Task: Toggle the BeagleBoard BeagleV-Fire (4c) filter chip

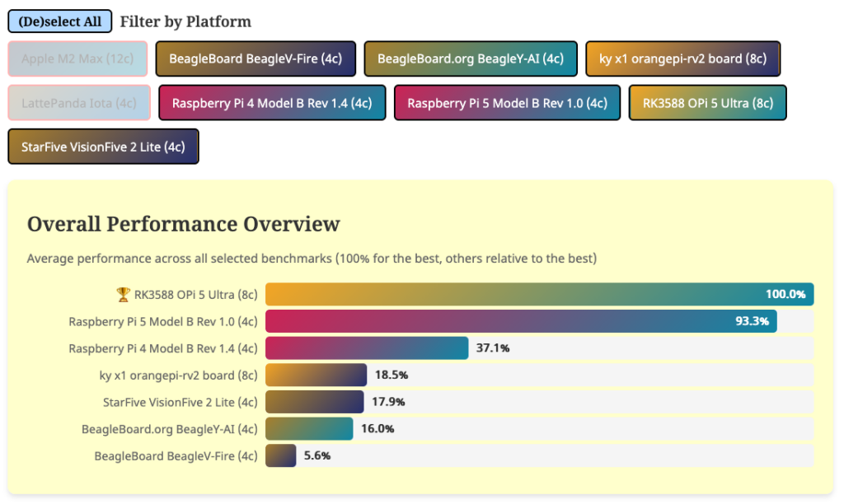Action: pyautogui.click(x=256, y=58)
